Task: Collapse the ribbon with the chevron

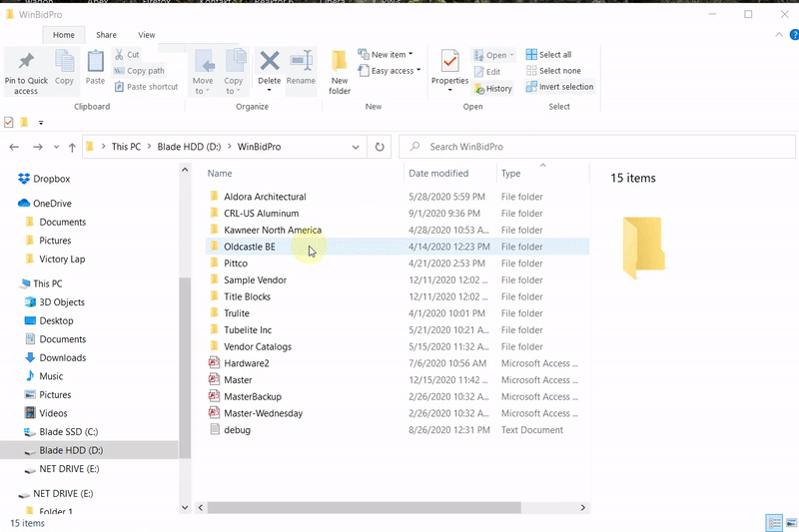Action: pyautogui.click(x=779, y=35)
